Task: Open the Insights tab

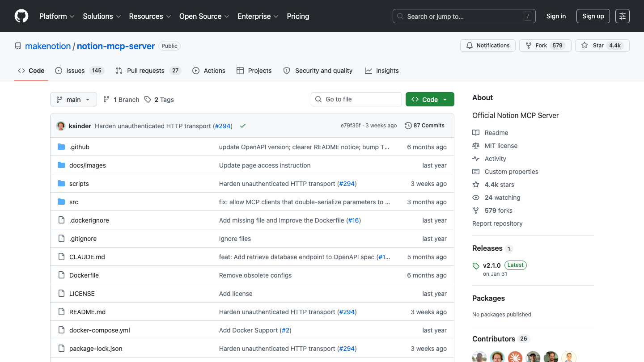Action: [x=382, y=71]
